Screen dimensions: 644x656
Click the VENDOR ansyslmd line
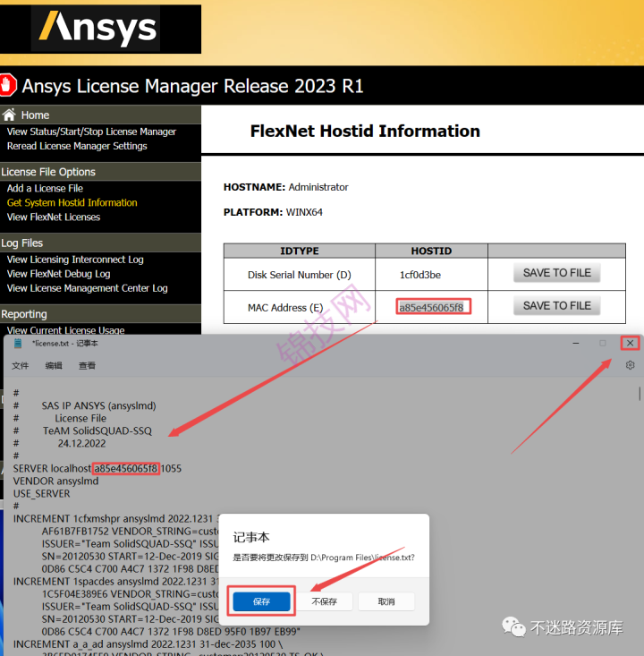[55, 481]
